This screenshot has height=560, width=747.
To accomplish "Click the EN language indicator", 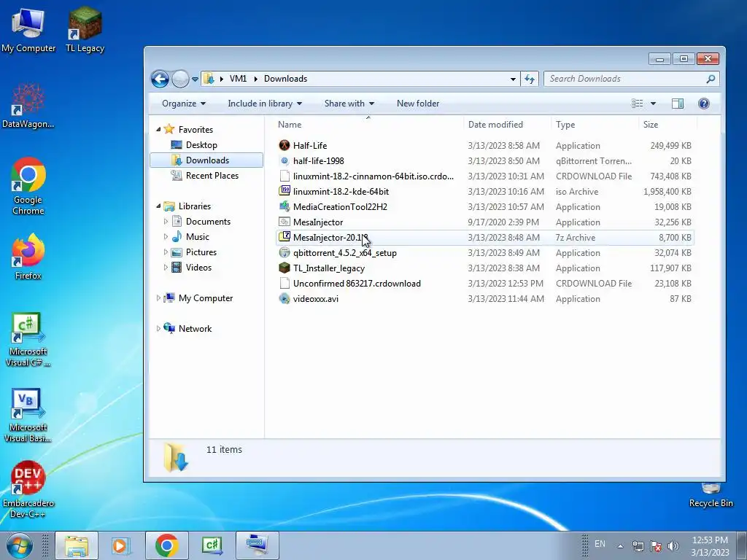I will click(600, 544).
